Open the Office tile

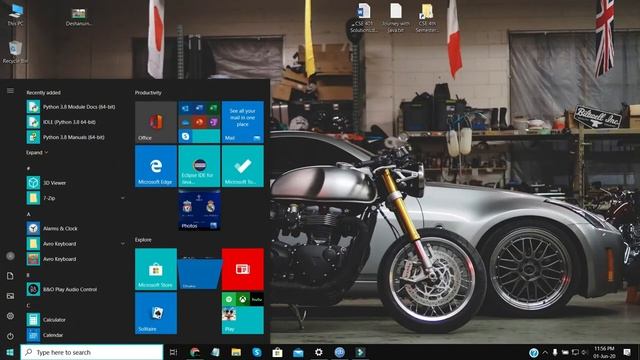click(x=156, y=122)
